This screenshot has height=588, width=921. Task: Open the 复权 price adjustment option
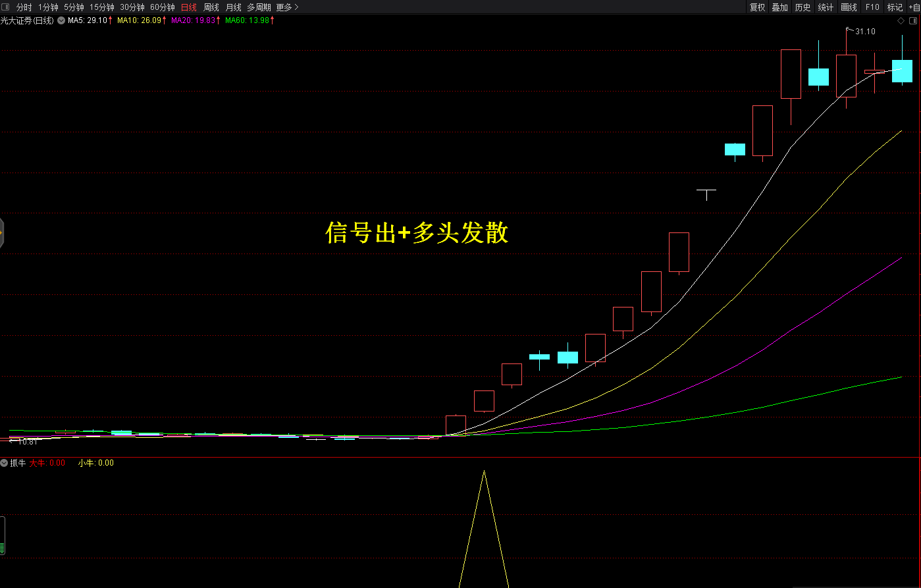(758, 7)
